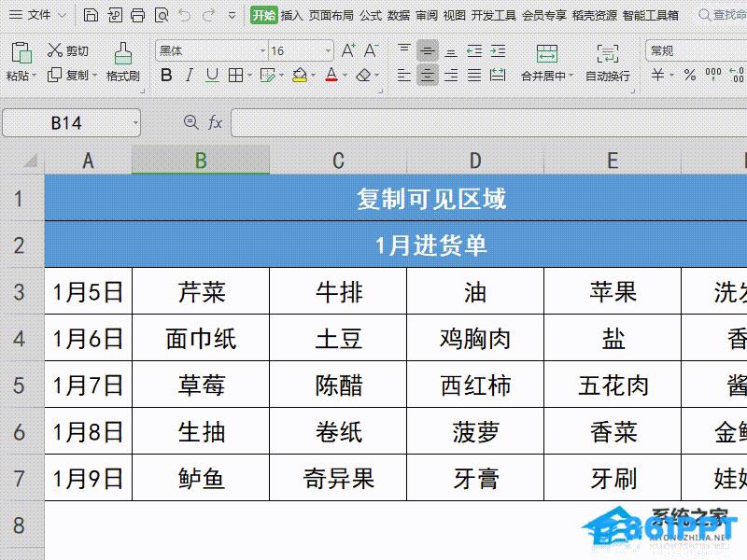
Task: Click the cell containing 鸡胸肉
Action: pos(475,338)
